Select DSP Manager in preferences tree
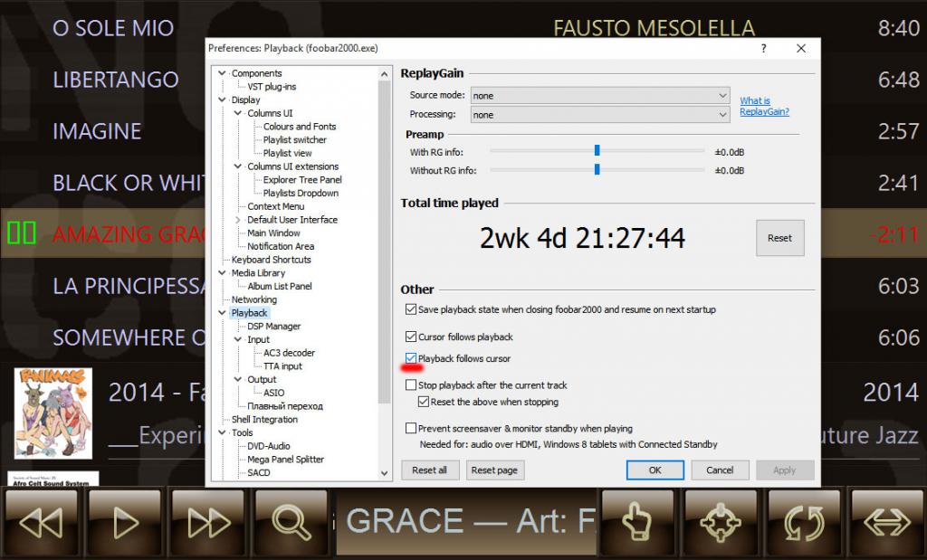This screenshot has width=927, height=560. pyautogui.click(x=273, y=327)
